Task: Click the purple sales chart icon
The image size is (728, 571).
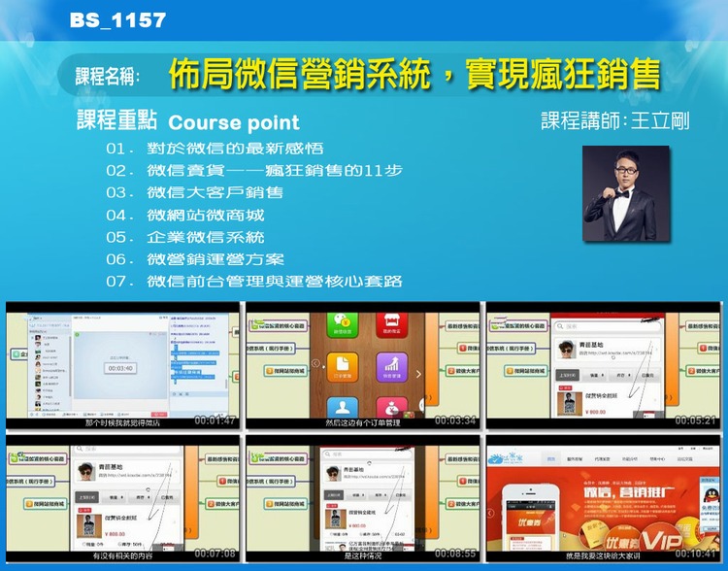Action: pyautogui.click(x=393, y=366)
